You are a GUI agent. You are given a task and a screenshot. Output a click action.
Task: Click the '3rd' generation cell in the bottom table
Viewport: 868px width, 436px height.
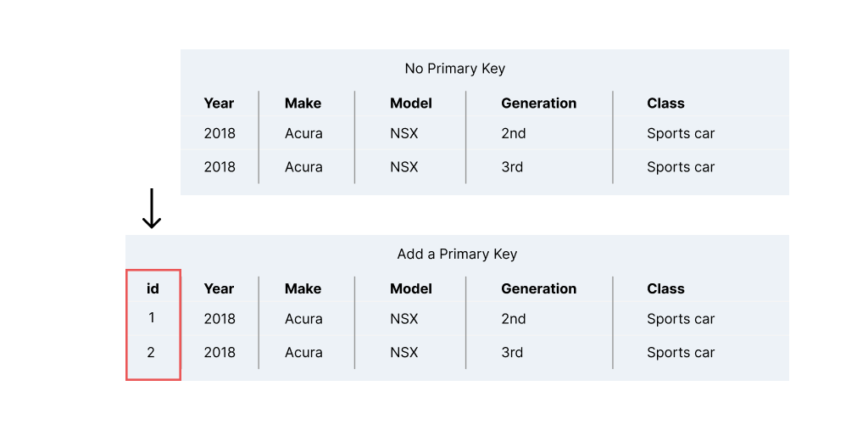tap(512, 353)
